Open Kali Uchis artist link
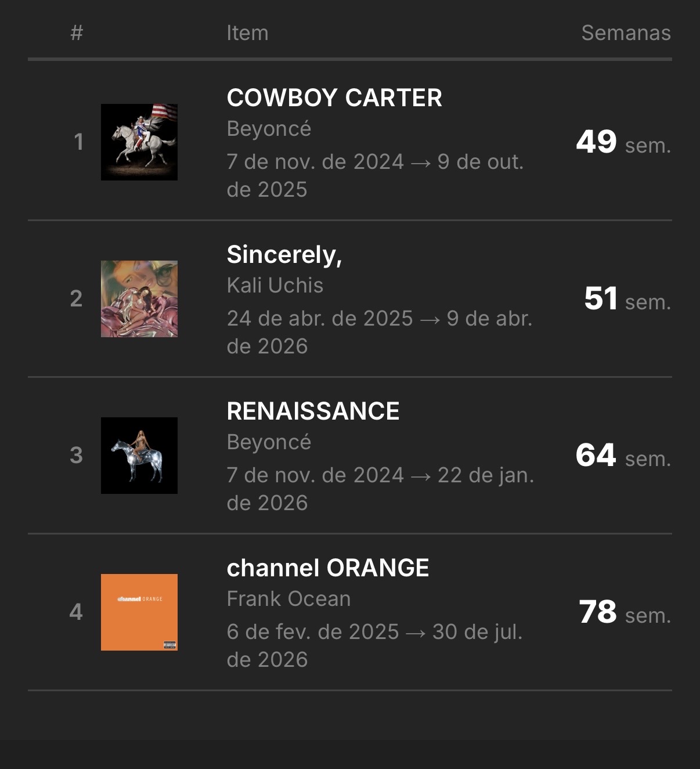Screen dimensions: 700x769 (275, 286)
